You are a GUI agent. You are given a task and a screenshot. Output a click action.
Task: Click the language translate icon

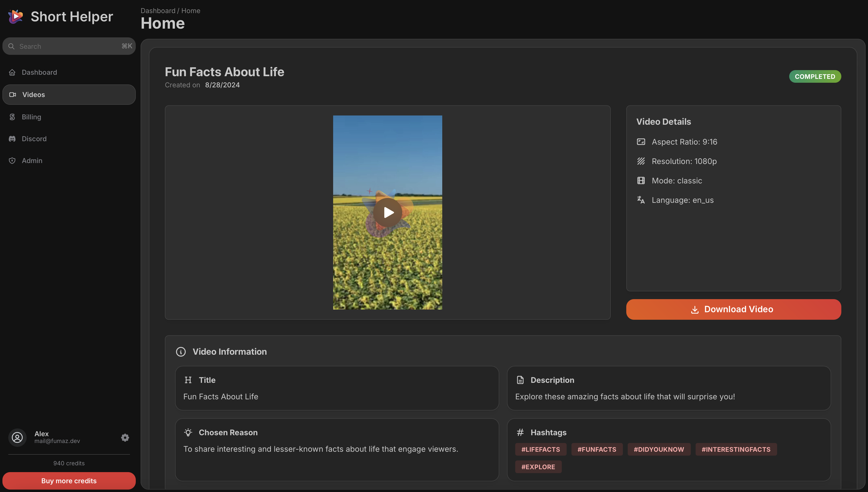click(x=641, y=200)
